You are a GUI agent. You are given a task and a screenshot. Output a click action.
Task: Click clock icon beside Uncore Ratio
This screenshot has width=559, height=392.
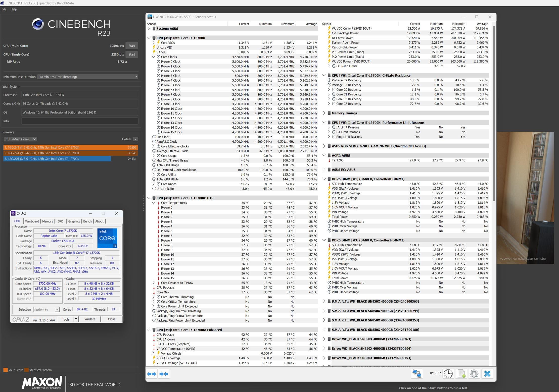tap(154, 189)
